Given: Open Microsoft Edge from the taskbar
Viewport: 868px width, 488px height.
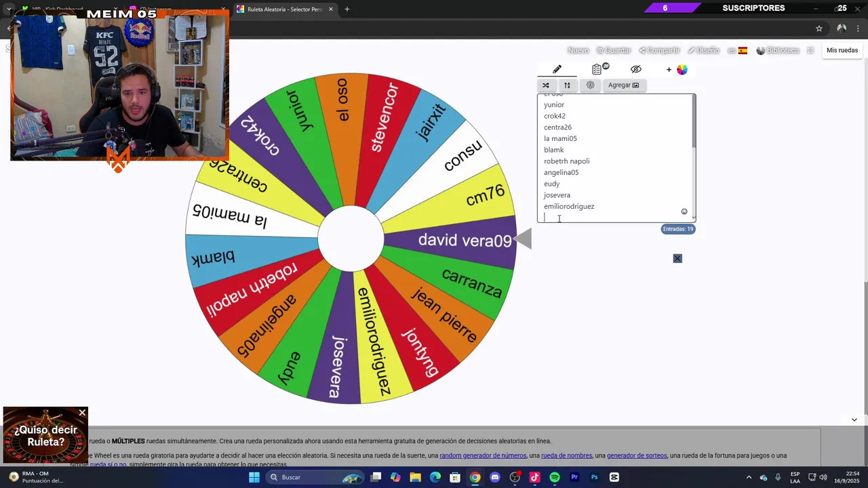Looking at the screenshot, I should point(435,477).
